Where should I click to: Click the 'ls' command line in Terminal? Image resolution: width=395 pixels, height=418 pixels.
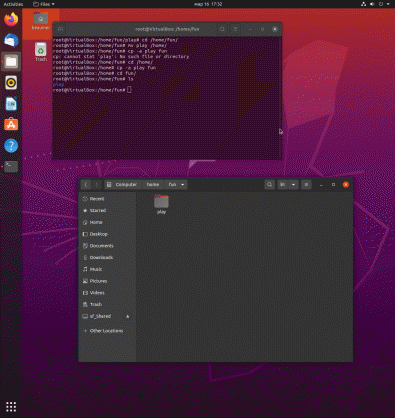pos(93,79)
